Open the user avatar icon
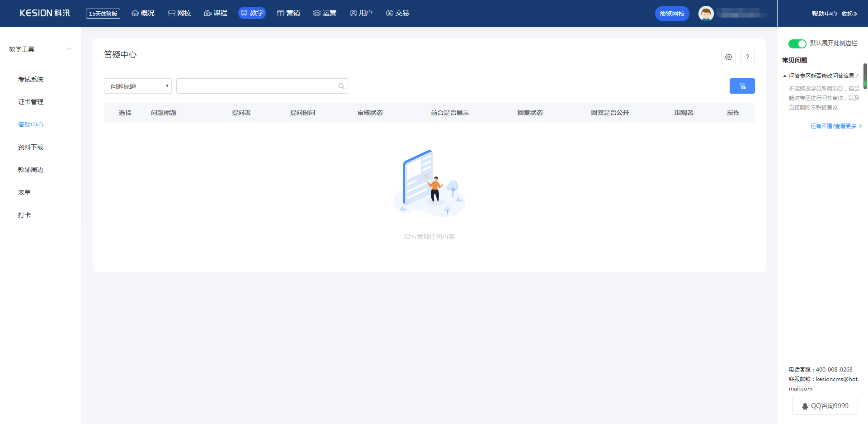This screenshot has width=868, height=424. (706, 14)
